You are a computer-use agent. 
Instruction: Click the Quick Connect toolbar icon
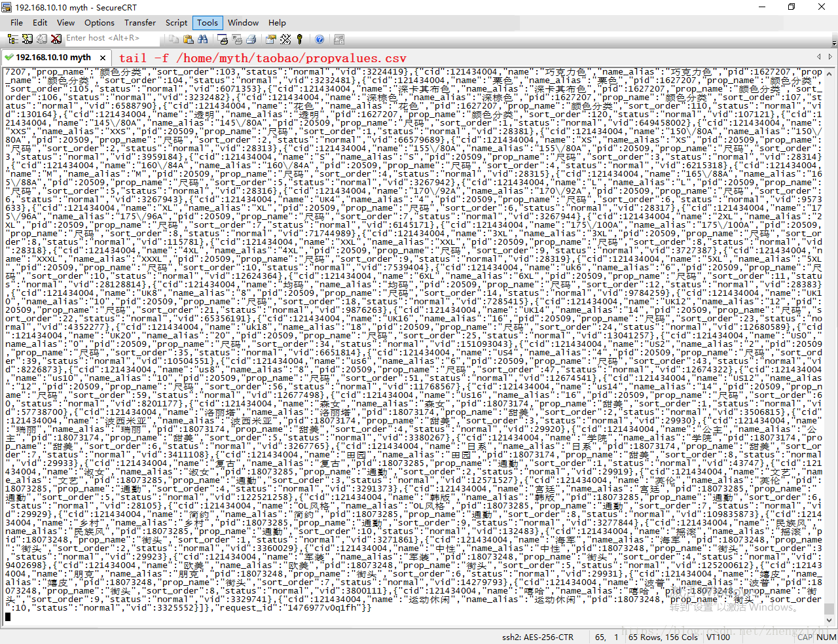(x=27, y=39)
